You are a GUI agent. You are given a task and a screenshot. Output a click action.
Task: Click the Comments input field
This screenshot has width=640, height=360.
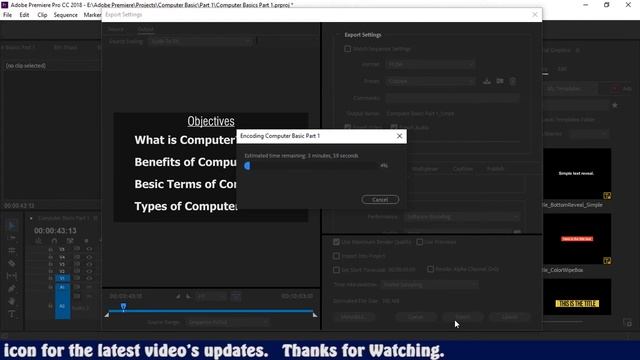pos(452,98)
